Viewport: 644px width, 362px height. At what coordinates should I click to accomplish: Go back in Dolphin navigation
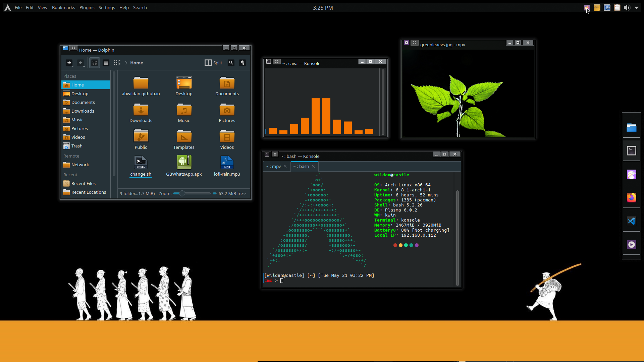(69, 63)
